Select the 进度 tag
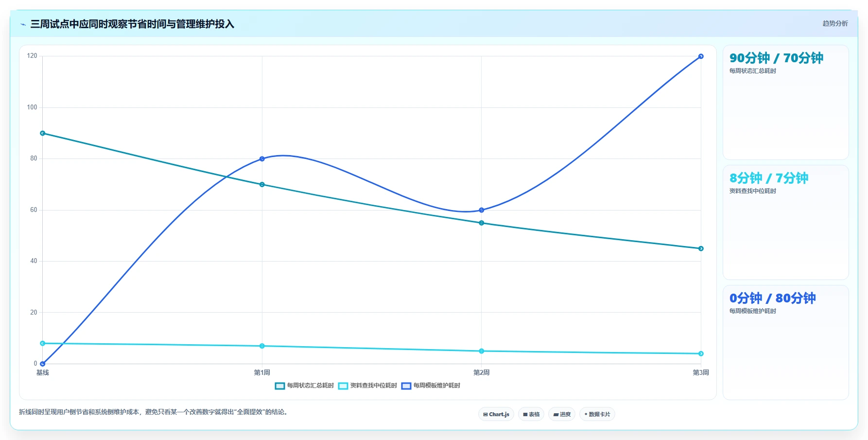This screenshot has width=868, height=440. [562, 414]
